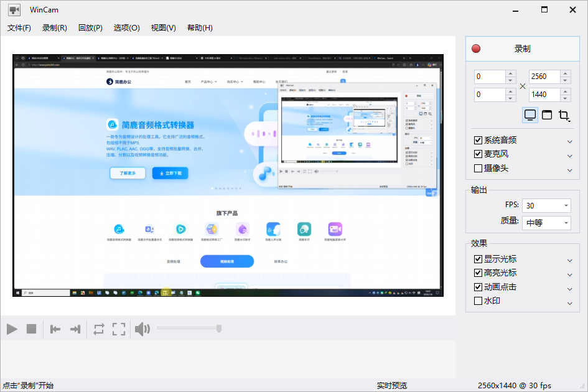Expand 动画点击 options chevron

click(569, 289)
